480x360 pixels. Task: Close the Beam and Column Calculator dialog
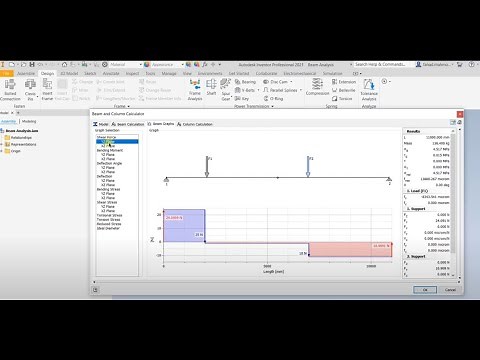(x=460, y=114)
